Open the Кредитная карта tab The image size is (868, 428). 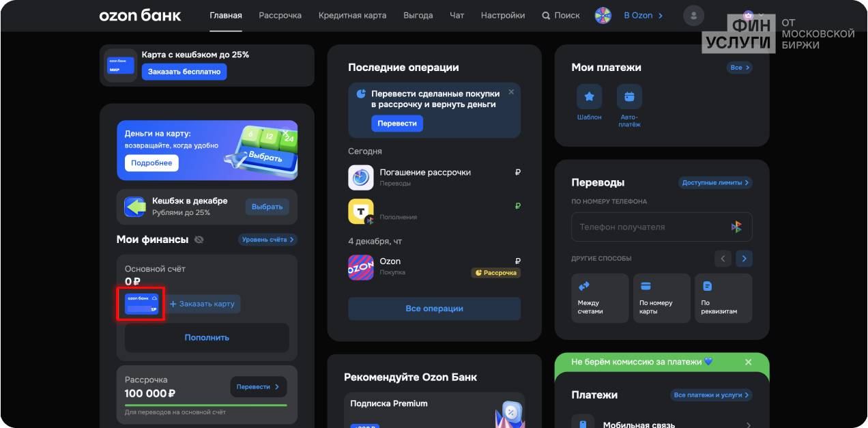point(352,15)
